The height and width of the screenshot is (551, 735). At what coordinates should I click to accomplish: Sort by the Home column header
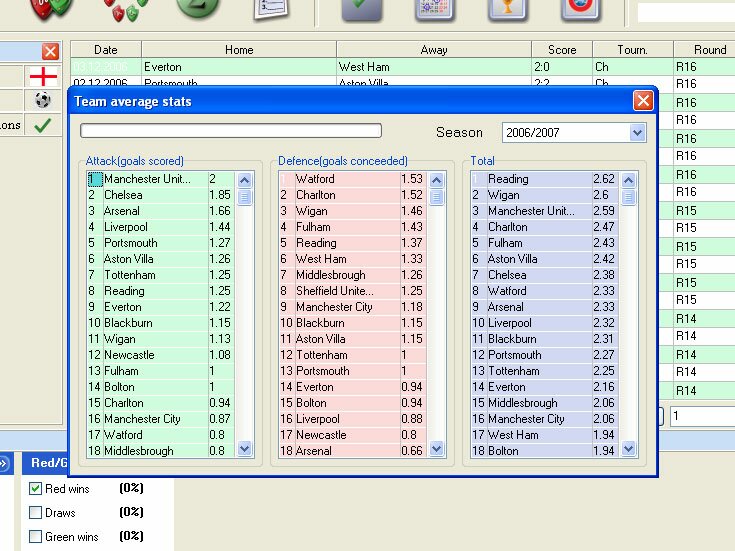(x=239, y=50)
